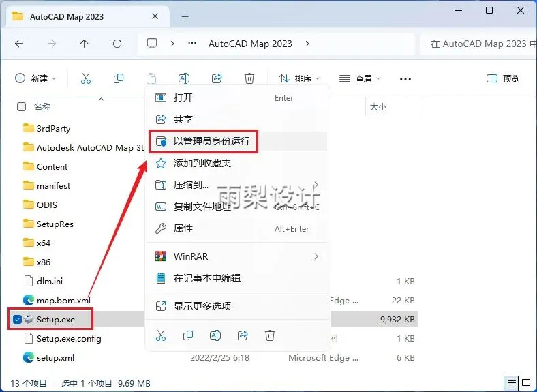Toggle the select-all checkbox beside 名称
The height and width of the screenshot is (392, 537).
[21, 106]
